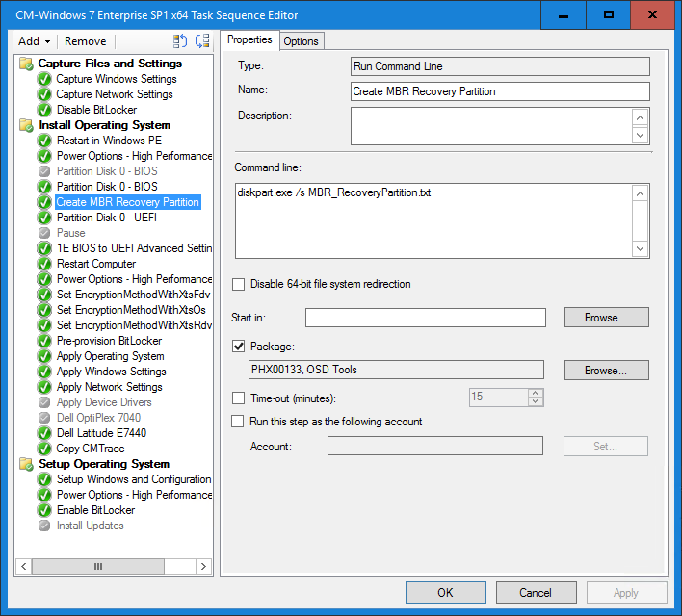Click the step tree horizontal scrollbar thumb

98,567
